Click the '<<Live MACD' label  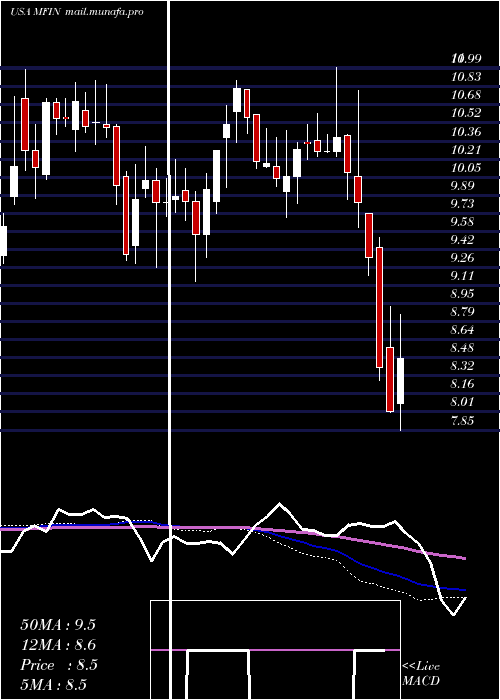[x=421, y=674]
